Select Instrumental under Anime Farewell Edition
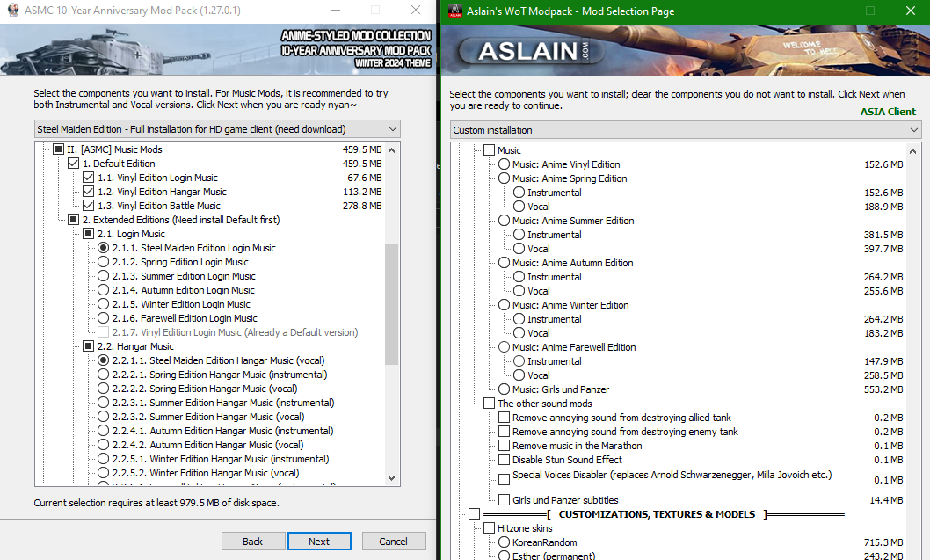 (519, 361)
